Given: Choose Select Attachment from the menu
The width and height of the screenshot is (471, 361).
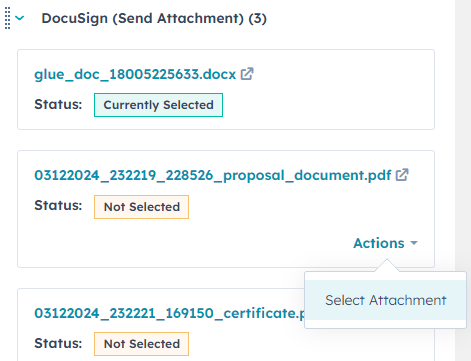Looking at the screenshot, I should click(385, 300).
